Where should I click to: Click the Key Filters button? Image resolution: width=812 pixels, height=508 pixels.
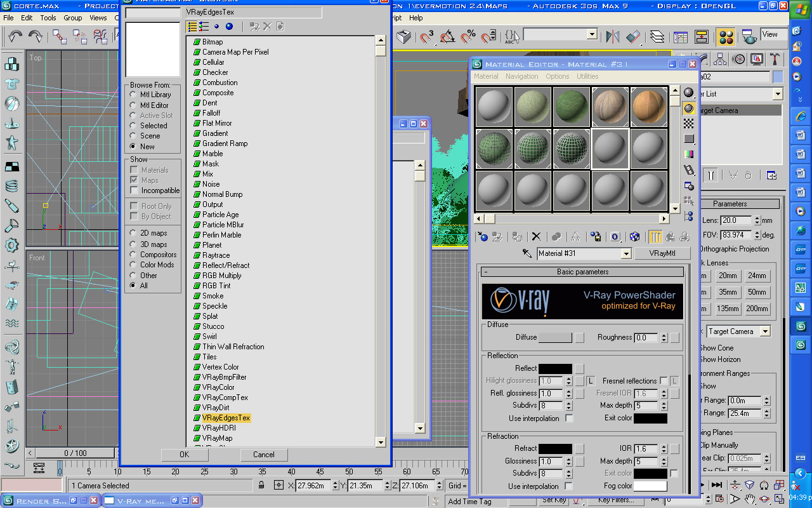click(615, 501)
